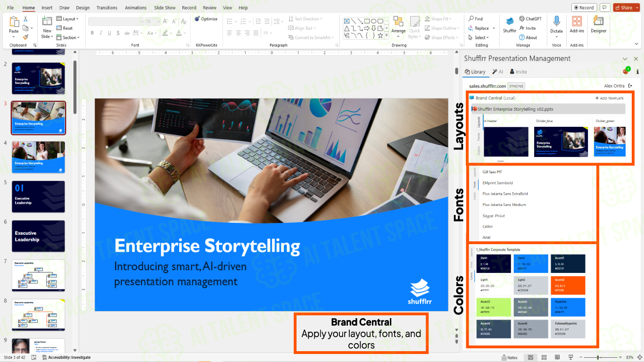Click the PowerPoint notification badge icon
Image resolution: width=644 pixels, height=362 pixels.
626,71
